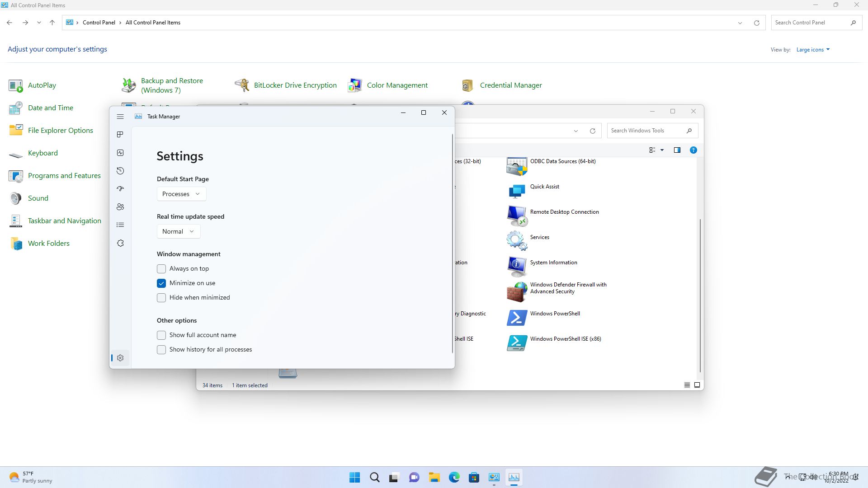Image resolution: width=868 pixels, height=488 pixels.
Task: Check Show full account name
Action: click(161, 335)
